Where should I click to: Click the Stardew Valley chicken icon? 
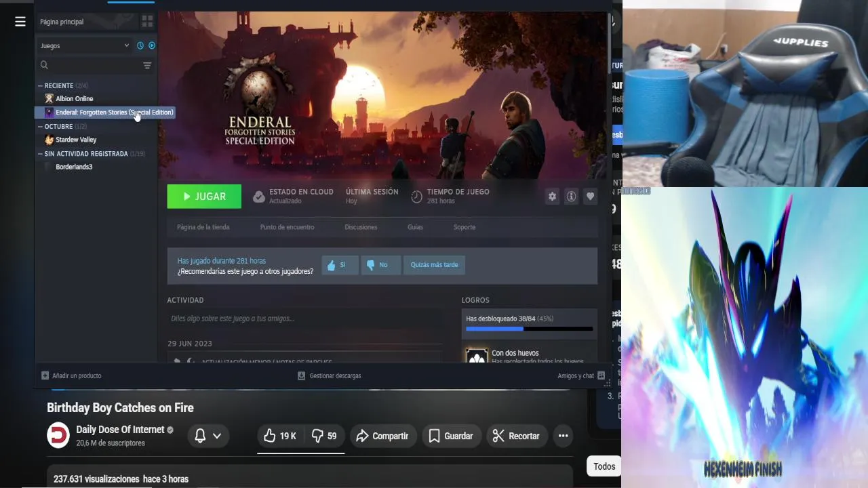pos(49,140)
